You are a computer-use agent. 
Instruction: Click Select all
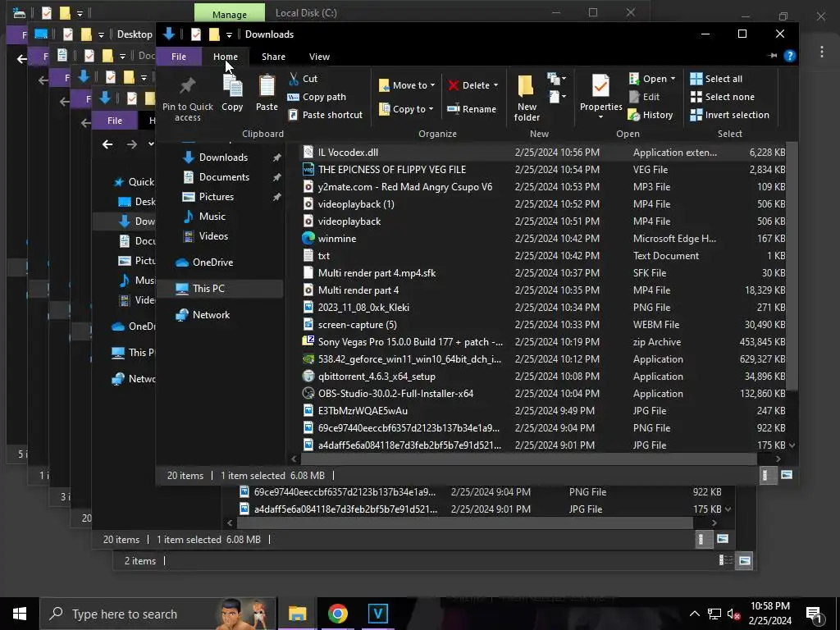click(x=716, y=79)
